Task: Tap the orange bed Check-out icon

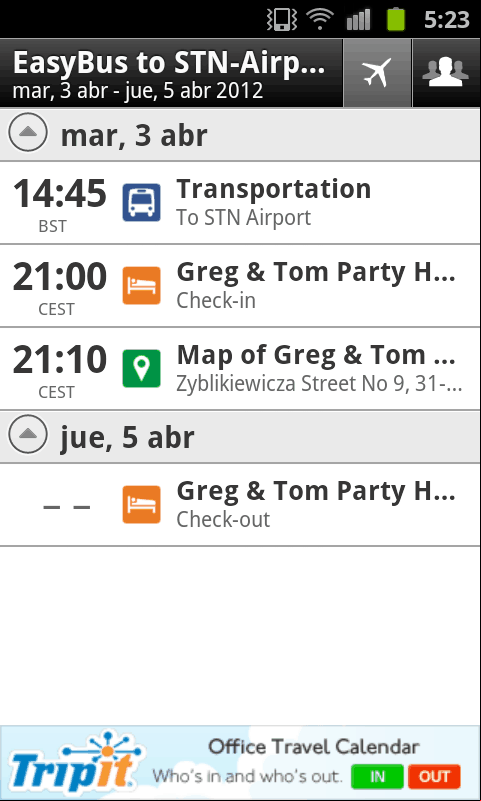Action: coord(141,505)
